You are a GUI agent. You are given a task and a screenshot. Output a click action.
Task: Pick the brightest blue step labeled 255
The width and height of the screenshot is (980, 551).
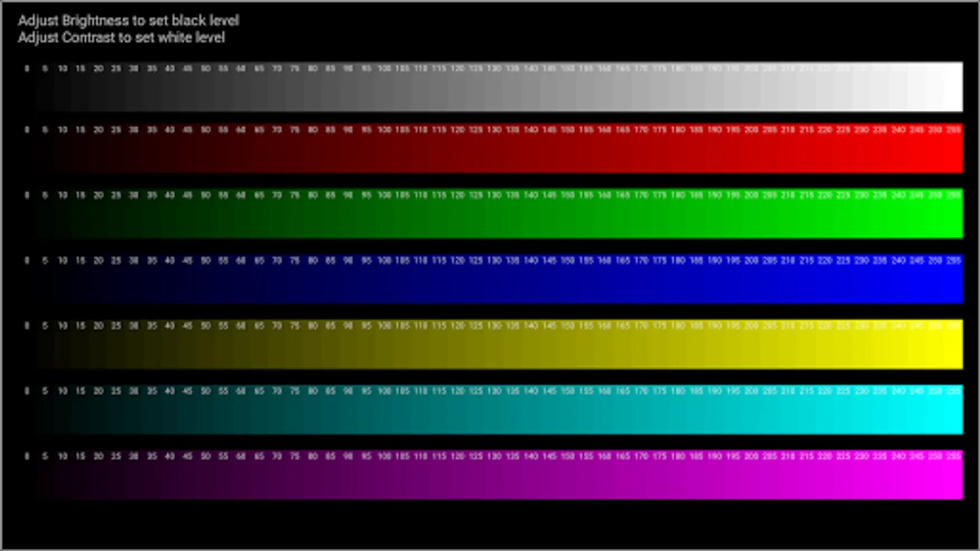click(x=954, y=279)
